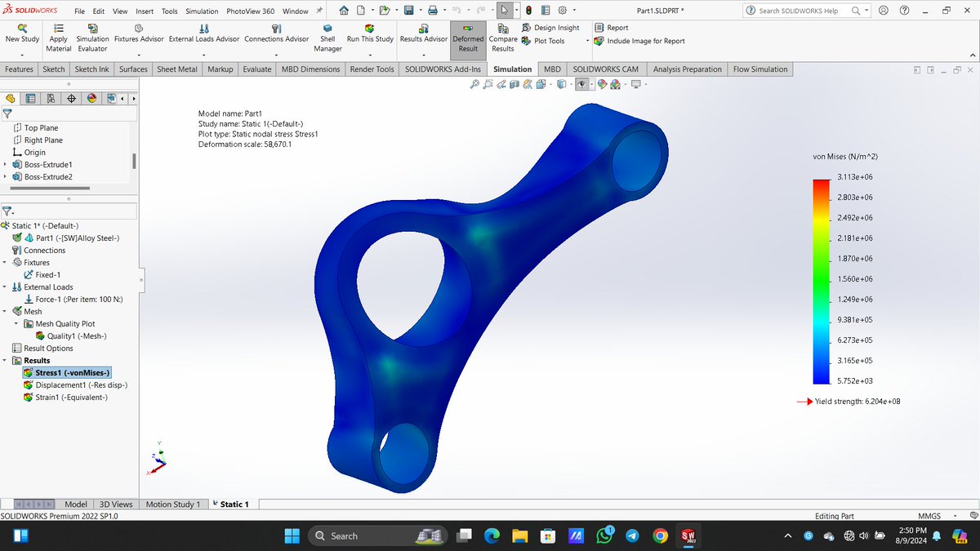Image resolution: width=980 pixels, height=551 pixels.
Task: Select Strain1 (-Equivalent-) result
Action: [66, 398]
